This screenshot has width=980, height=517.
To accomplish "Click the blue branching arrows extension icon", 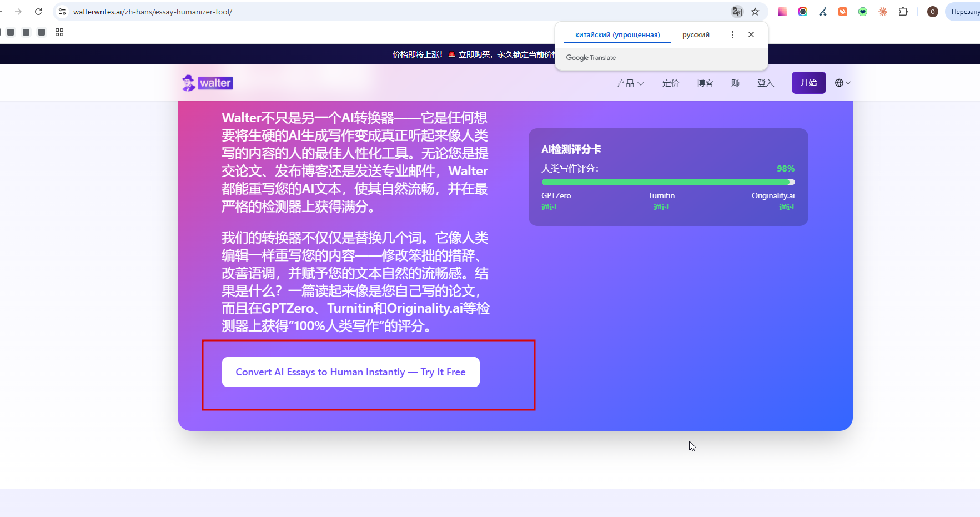I will [823, 12].
